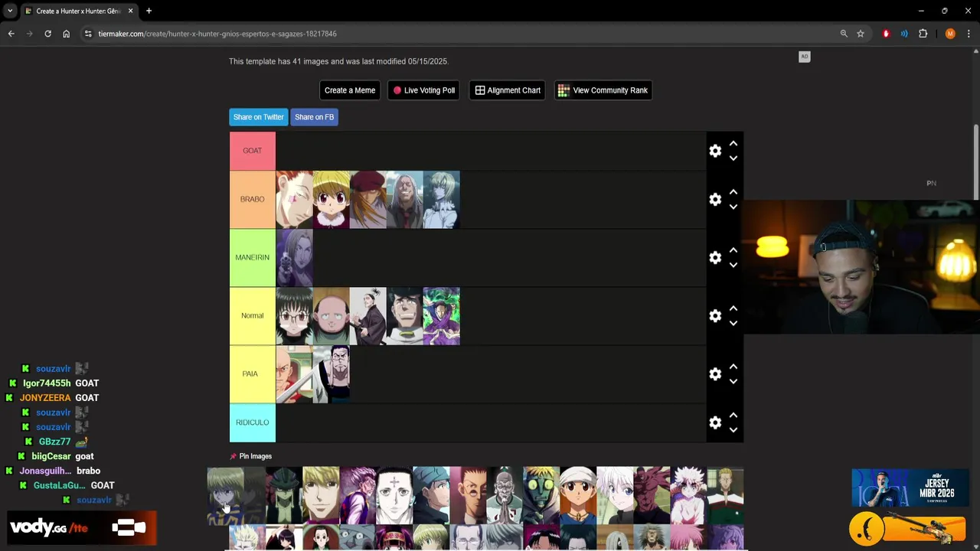Image resolution: width=980 pixels, height=551 pixels.
Task: Share on FB
Action: click(x=314, y=117)
